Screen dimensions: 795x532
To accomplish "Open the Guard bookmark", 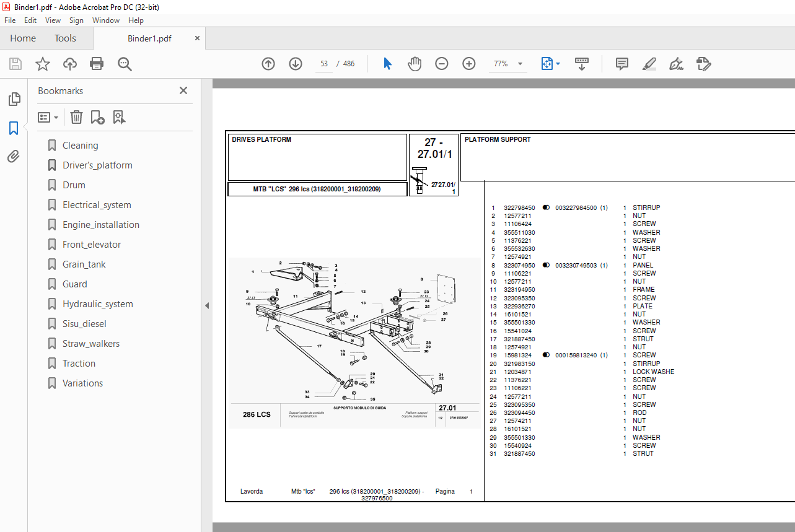I will [74, 284].
